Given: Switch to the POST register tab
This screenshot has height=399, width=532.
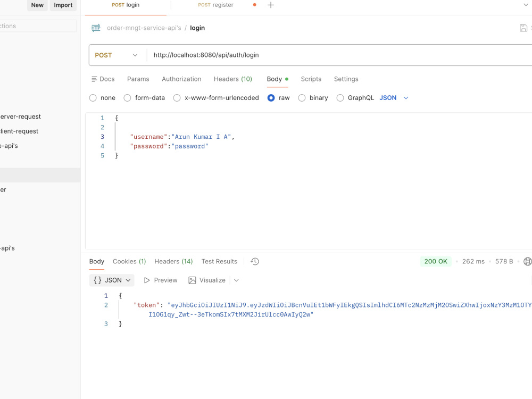Looking at the screenshot, I should pyautogui.click(x=216, y=5).
